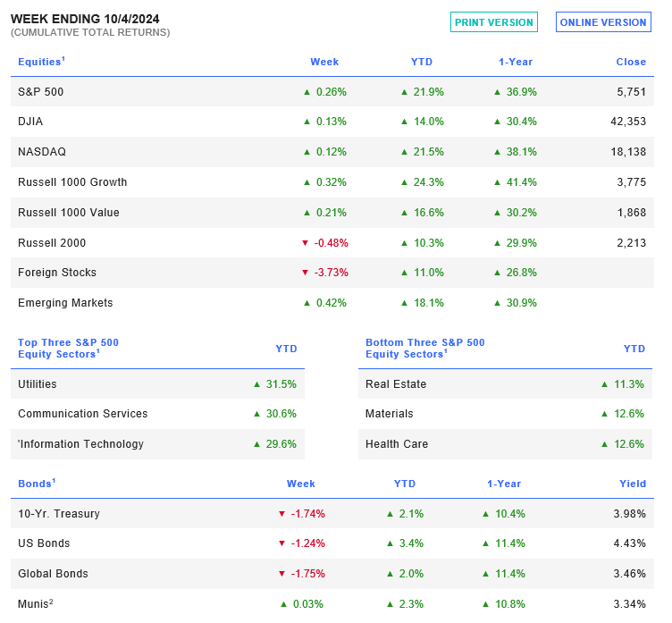Select the US Bonds row label
Viewport: 672px width, 623px height.
tap(44, 543)
